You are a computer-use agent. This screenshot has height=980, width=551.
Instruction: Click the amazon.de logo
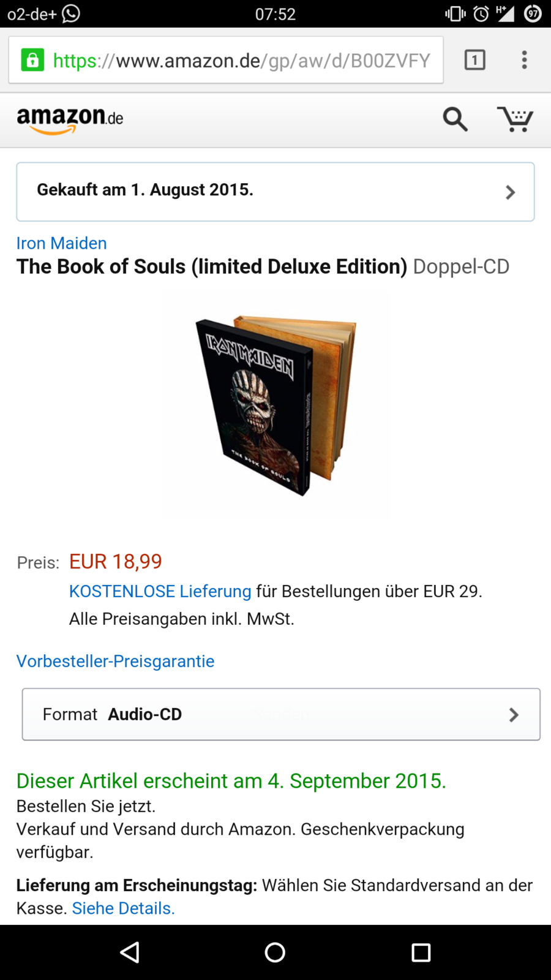[x=70, y=119]
